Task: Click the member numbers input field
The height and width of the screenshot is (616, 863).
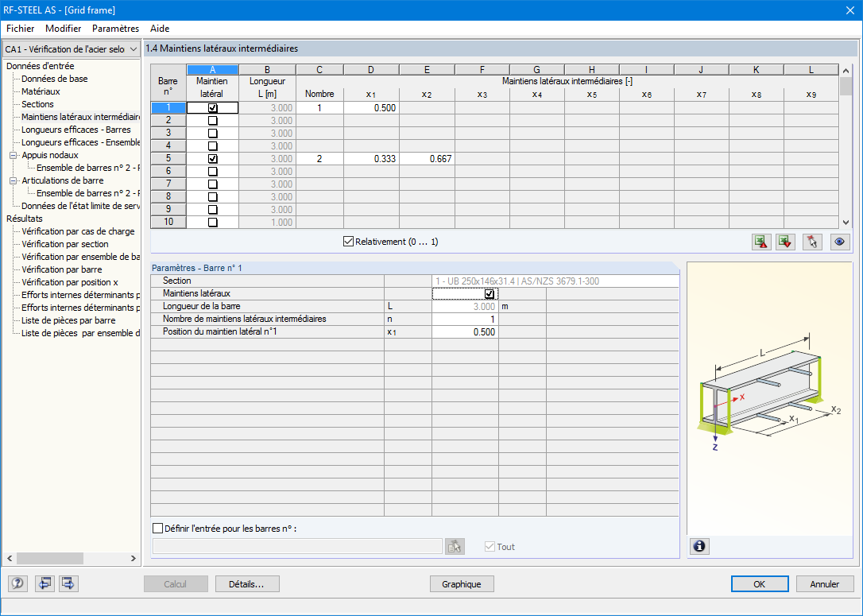Action: point(297,546)
